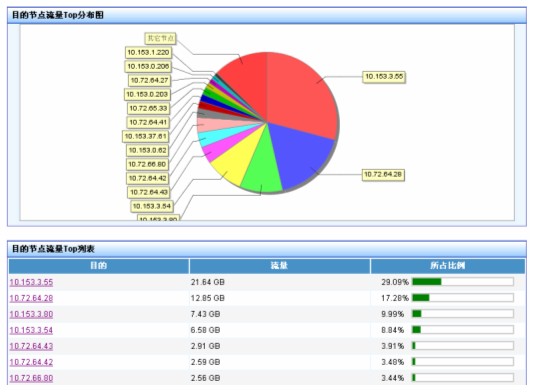Open the 10.72.66.80 destination link
534x392 pixels.
point(31,378)
